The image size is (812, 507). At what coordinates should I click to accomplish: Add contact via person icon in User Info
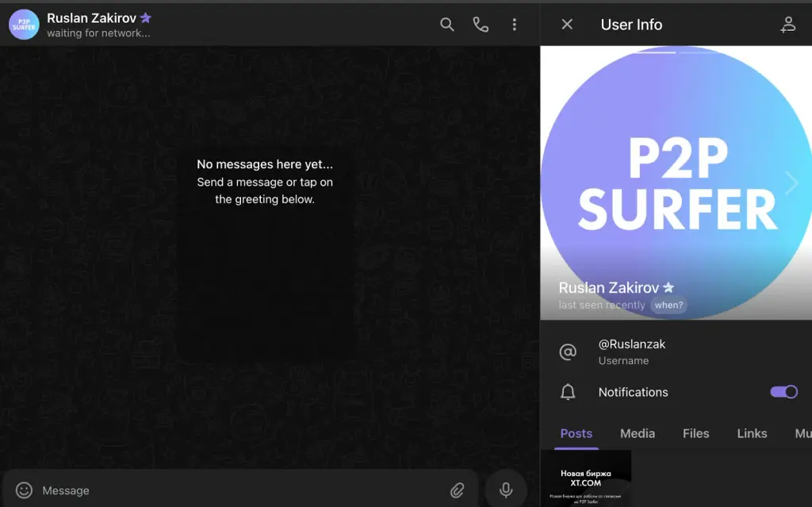pyautogui.click(x=787, y=25)
